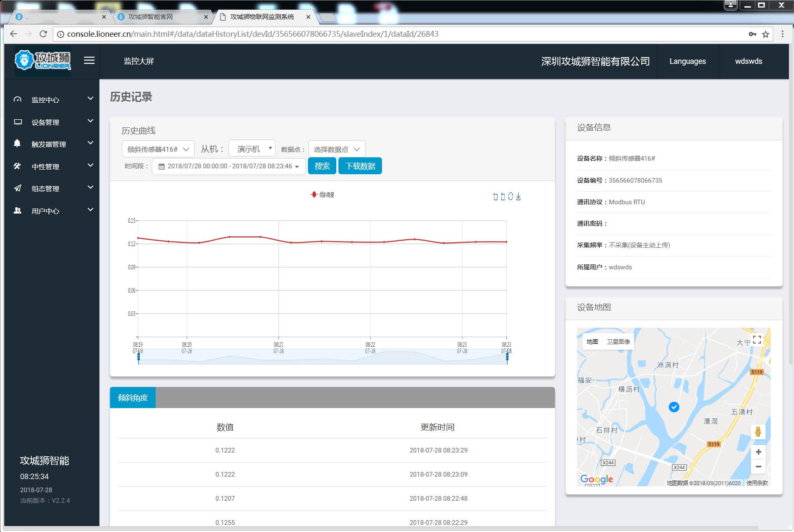The image size is (794, 532).
Task: Click the chart zoom reset (back) icon
Action: tap(503, 197)
